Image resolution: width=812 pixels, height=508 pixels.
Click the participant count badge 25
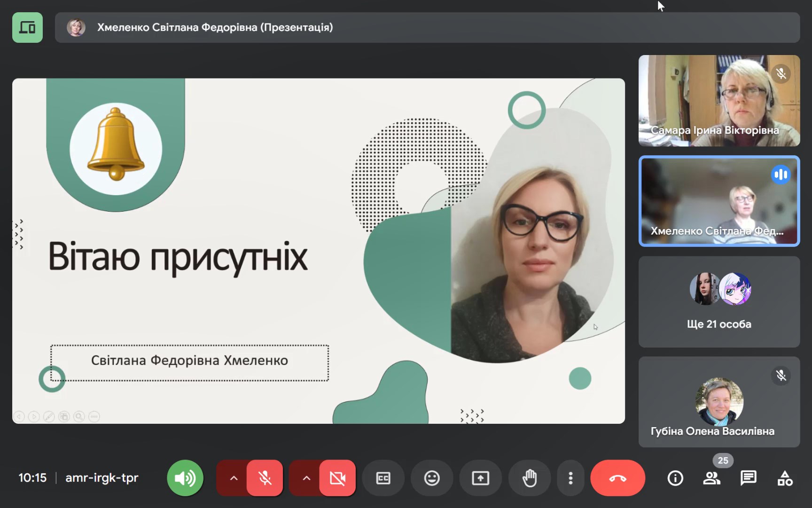[723, 460]
